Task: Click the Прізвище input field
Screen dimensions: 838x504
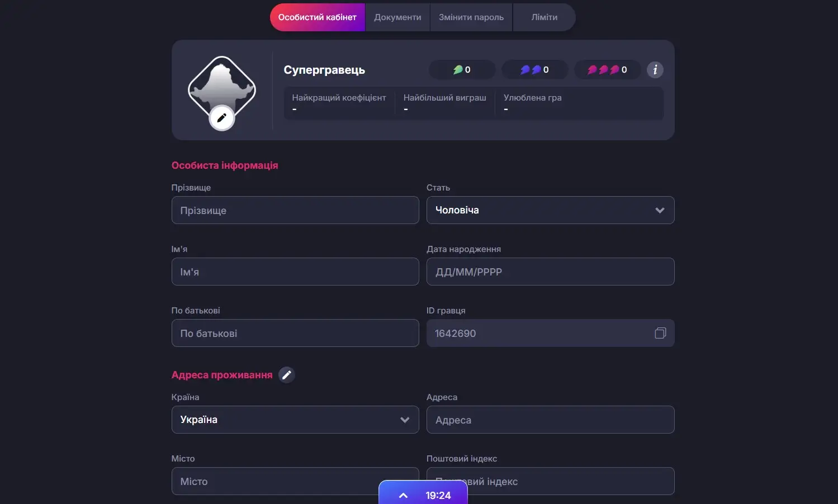Action: click(x=295, y=210)
